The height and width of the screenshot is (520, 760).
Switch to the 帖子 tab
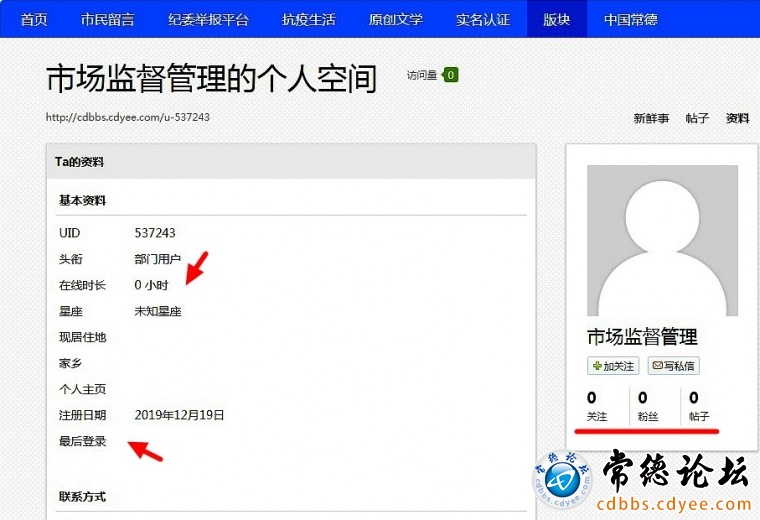pos(697,118)
